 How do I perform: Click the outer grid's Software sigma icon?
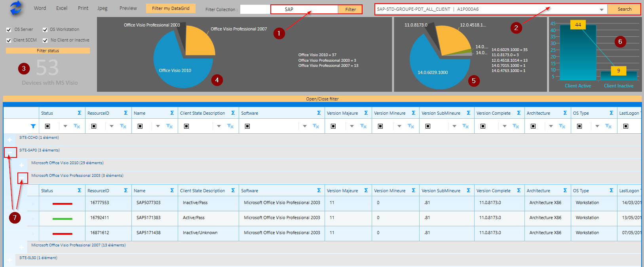319,113
